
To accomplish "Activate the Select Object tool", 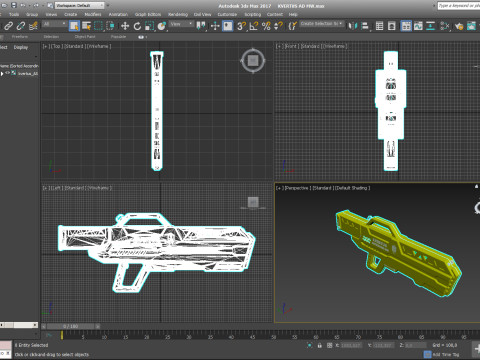I will [x=74, y=26].
